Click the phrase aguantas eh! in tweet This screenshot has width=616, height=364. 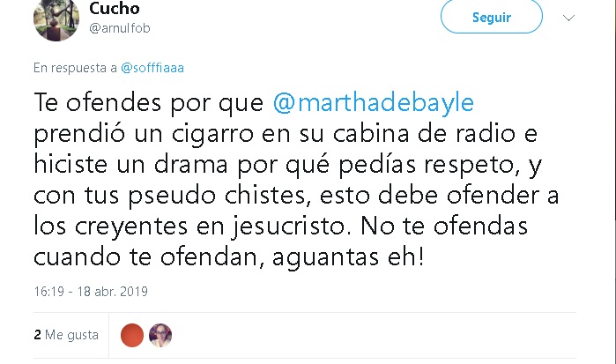pos(348,257)
